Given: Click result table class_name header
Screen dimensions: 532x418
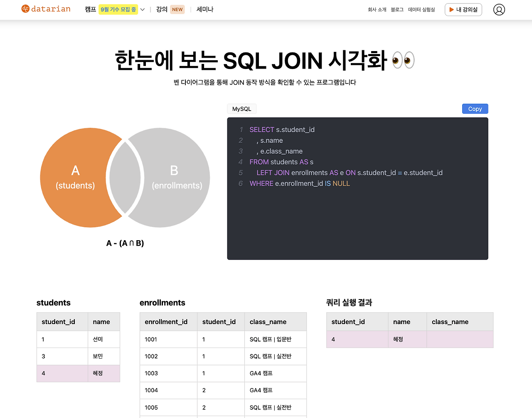Looking at the screenshot, I should (x=460, y=322).
